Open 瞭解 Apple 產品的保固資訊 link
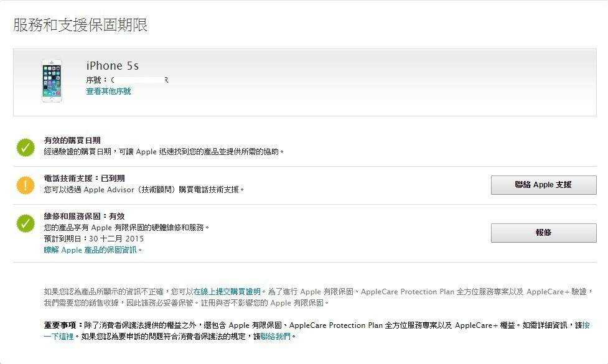608x364 pixels. (x=93, y=250)
